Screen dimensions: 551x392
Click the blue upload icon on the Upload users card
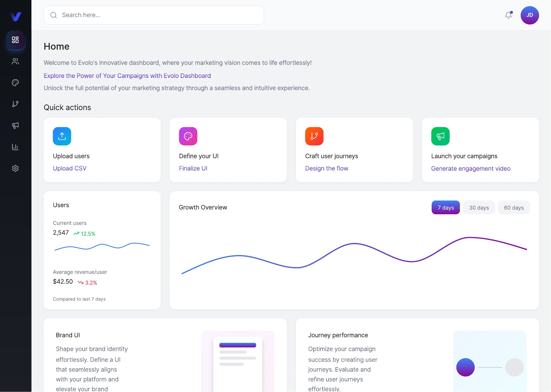tap(62, 136)
